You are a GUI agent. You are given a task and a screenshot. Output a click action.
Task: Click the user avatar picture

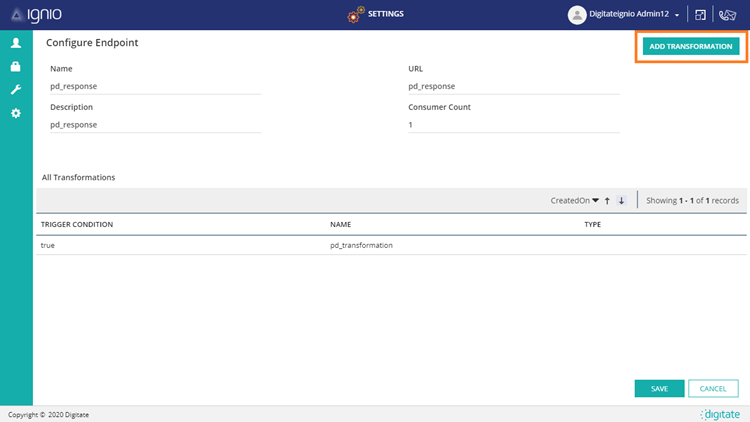click(576, 15)
